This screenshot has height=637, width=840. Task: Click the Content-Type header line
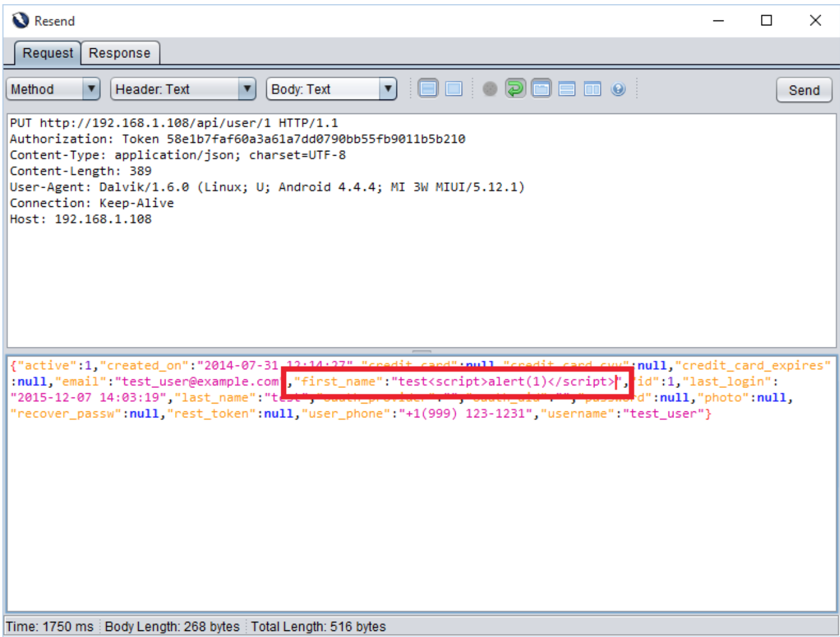pyautogui.click(x=177, y=155)
